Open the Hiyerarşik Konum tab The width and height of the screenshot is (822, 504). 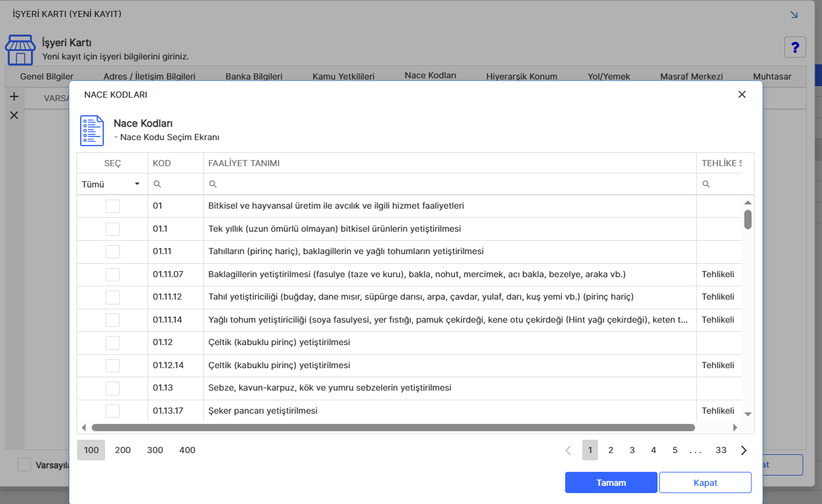click(x=521, y=76)
